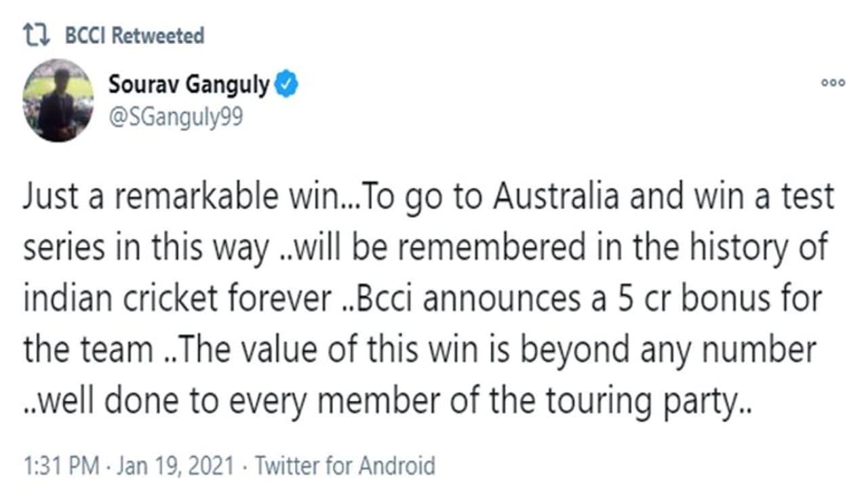
Task: Click the blue verified badge
Action: click(x=287, y=86)
